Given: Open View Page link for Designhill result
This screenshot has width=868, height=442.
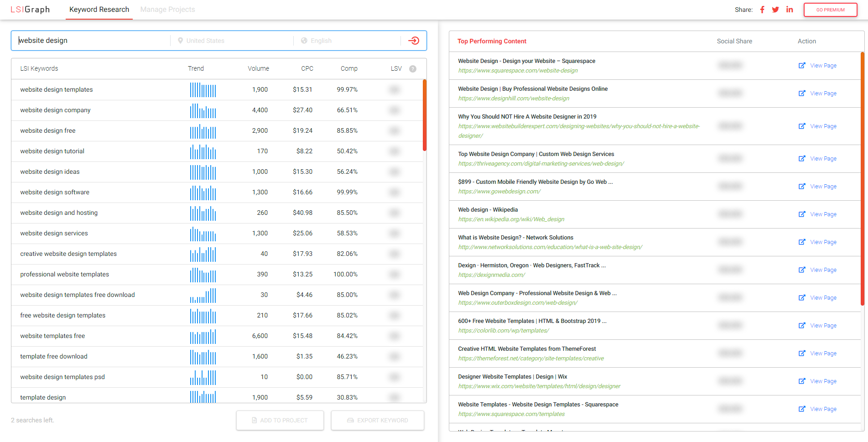Looking at the screenshot, I should pos(823,94).
